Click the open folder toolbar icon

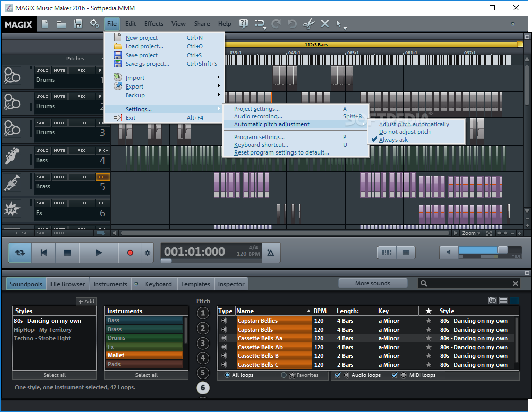point(61,24)
